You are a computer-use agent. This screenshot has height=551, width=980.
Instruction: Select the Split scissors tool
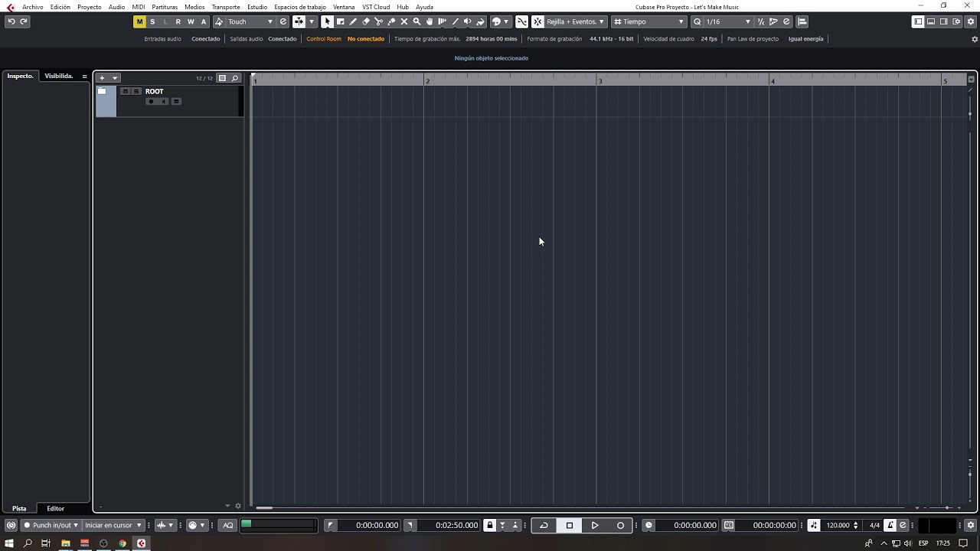tap(378, 21)
